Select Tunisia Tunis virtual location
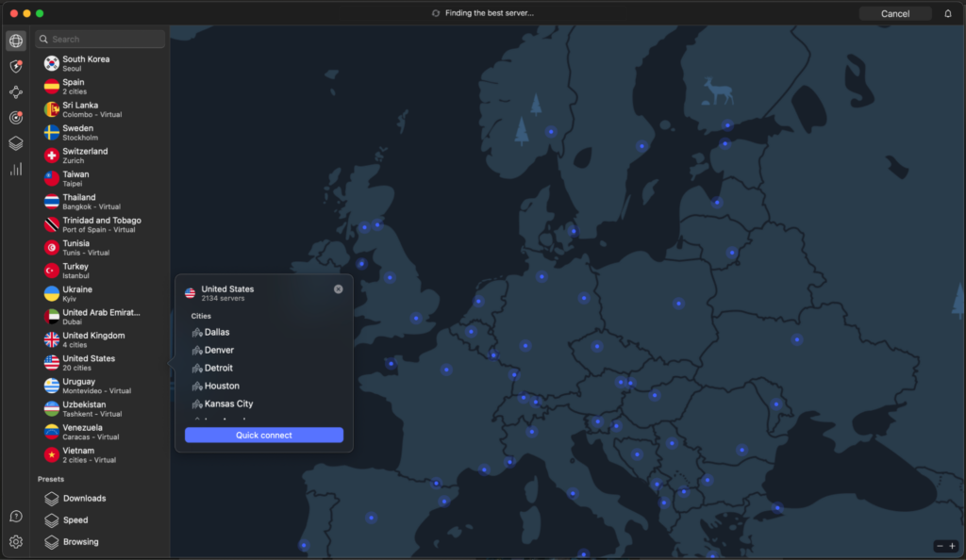This screenshot has height=560, width=966. pos(102,248)
